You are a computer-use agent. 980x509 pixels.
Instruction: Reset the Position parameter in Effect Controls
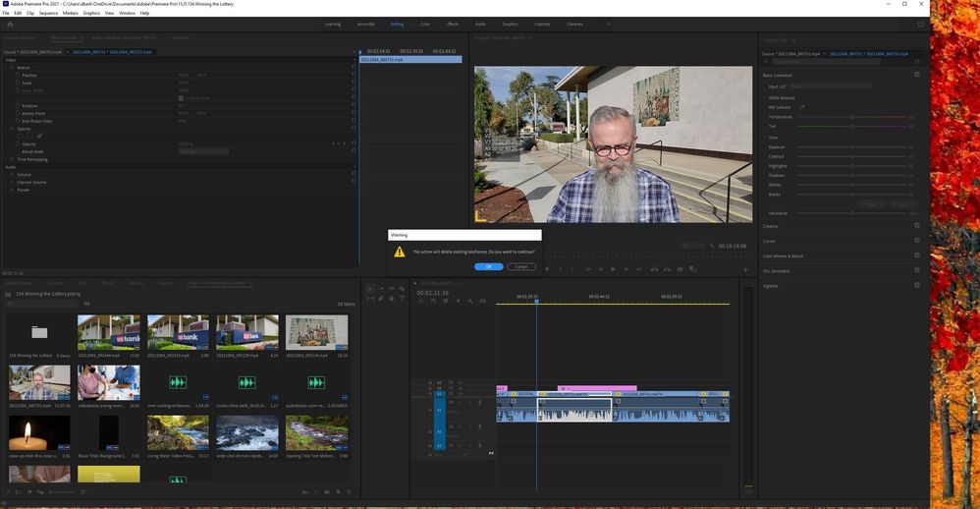(354, 75)
